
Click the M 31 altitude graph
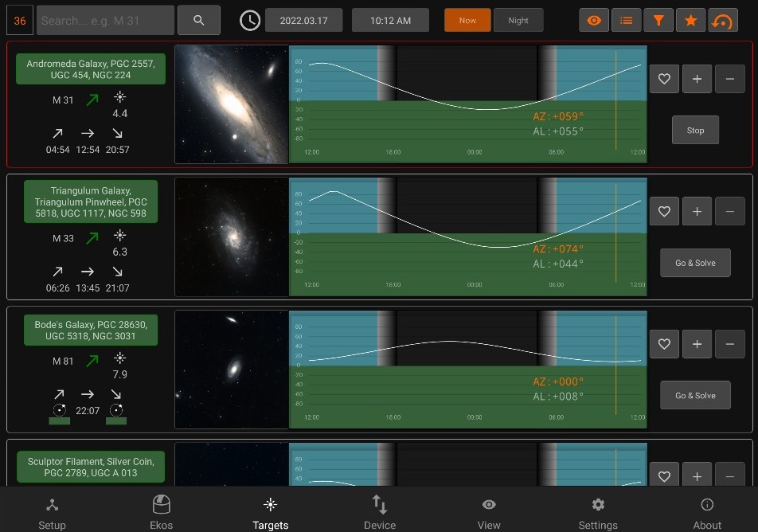point(468,104)
